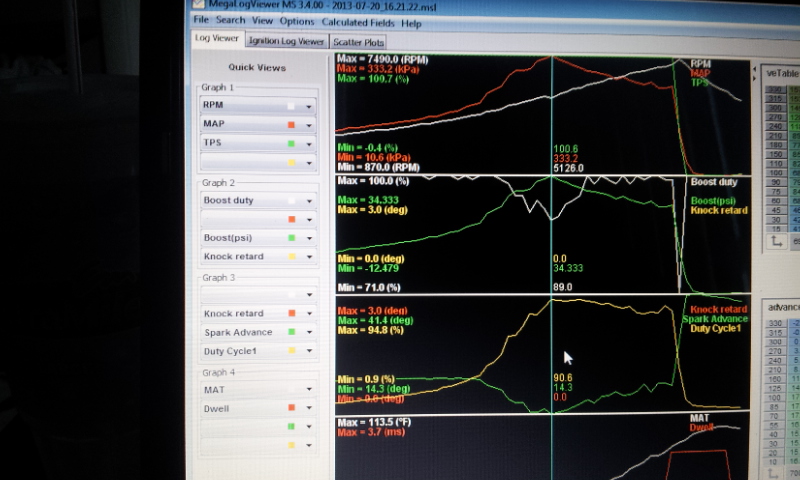This screenshot has height=480, width=800.
Task: Expand graph panel with right-pointing arrow
Action: (755, 78)
